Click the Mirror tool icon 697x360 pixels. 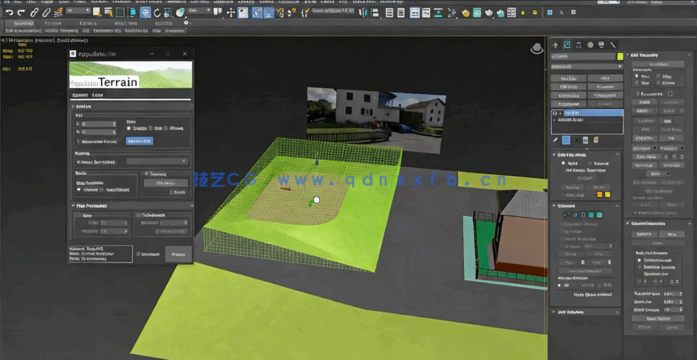pyautogui.click(x=364, y=12)
